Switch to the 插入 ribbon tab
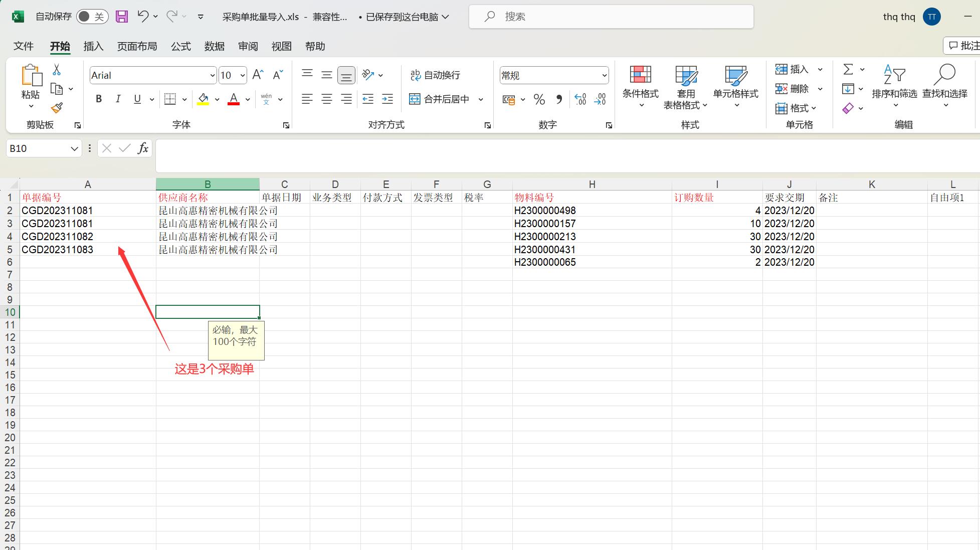The height and width of the screenshot is (550, 980). pos(93,46)
